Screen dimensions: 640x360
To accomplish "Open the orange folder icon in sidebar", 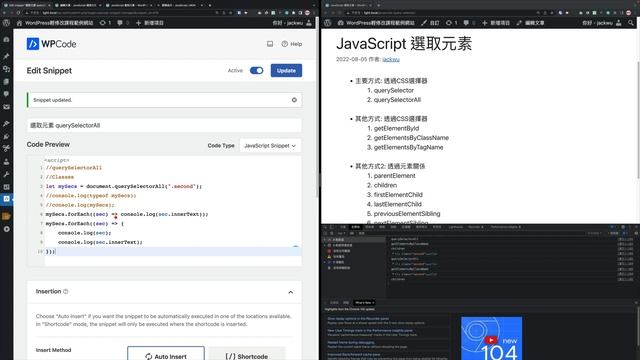I will tap(6, 216).
